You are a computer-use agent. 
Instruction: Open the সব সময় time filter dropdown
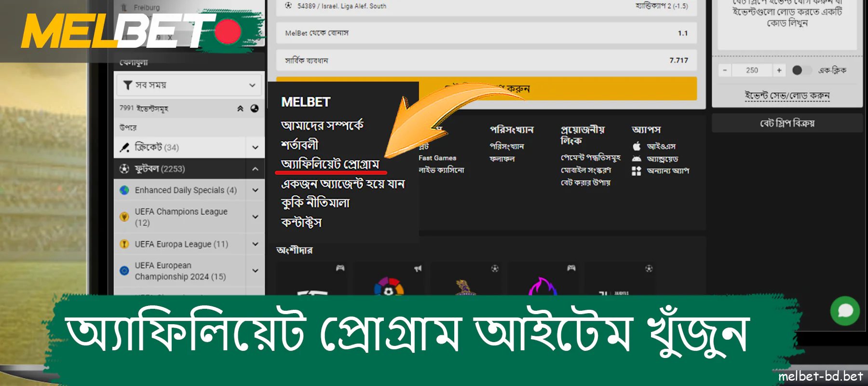point(189,85)
